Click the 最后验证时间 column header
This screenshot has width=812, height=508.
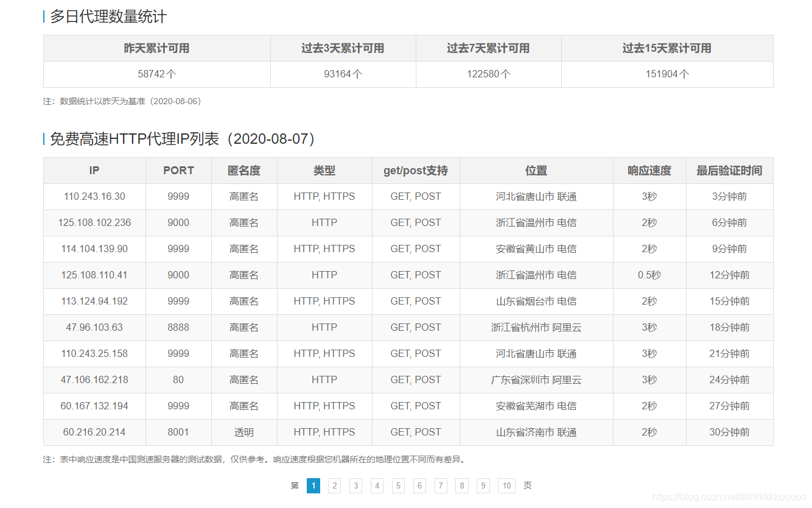click(x=729, y=171)
